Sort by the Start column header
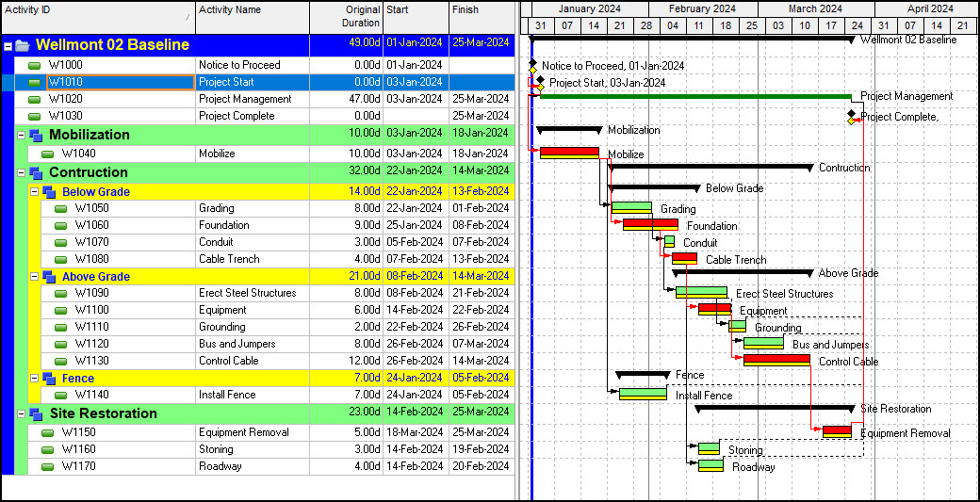 [416, 18]
